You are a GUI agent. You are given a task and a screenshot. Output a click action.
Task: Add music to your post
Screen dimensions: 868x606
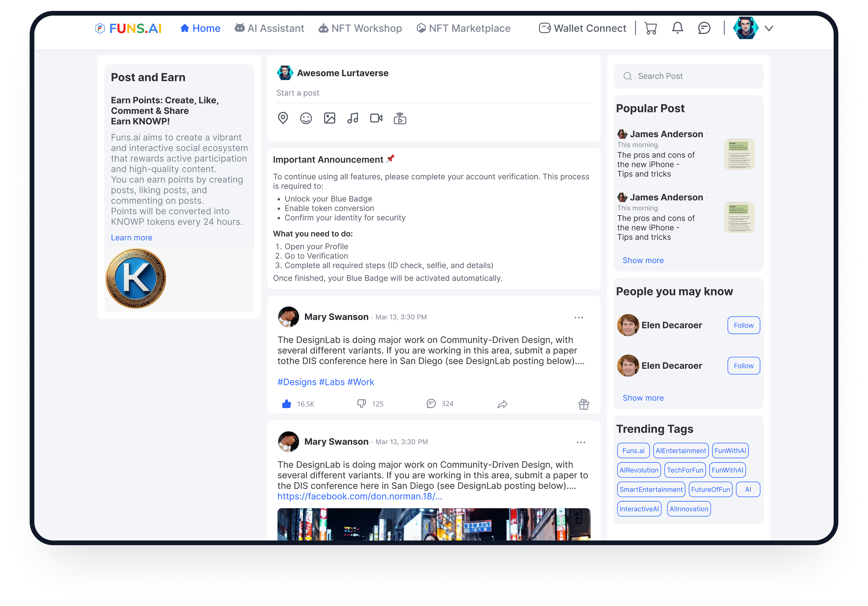click(353, 118)
